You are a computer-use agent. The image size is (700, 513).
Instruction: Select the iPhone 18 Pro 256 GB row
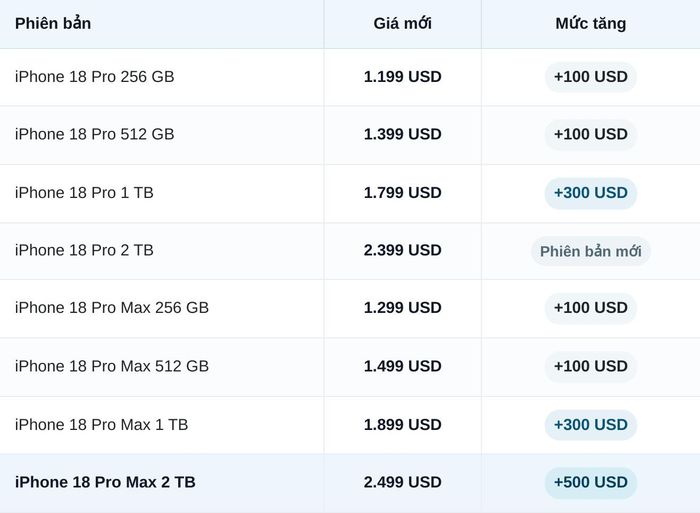[x=350, y=77]
